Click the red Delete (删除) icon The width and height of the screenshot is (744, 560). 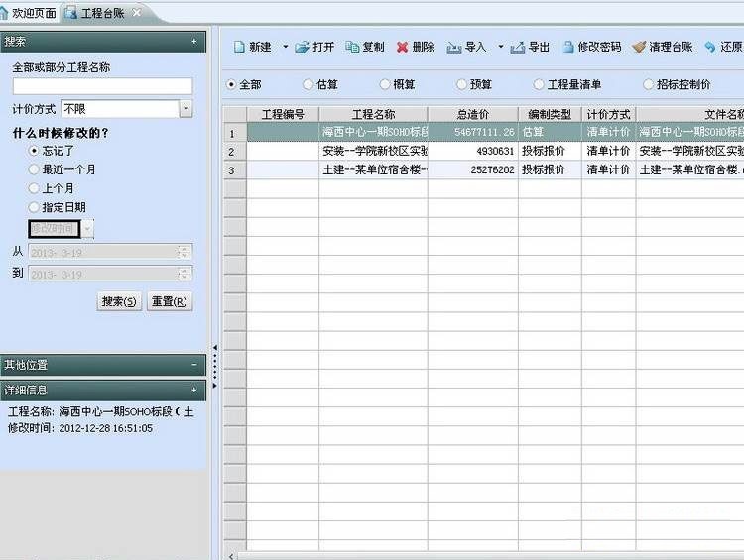click(403, 47)
